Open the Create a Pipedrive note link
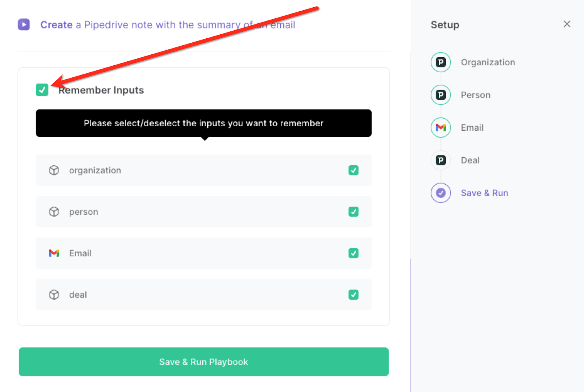The width and height of the screenshot is (584, 392). (168, 24)
